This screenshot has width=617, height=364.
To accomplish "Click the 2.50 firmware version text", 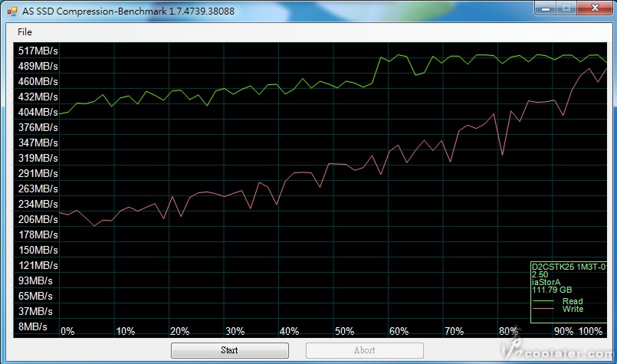I will 540,274.
